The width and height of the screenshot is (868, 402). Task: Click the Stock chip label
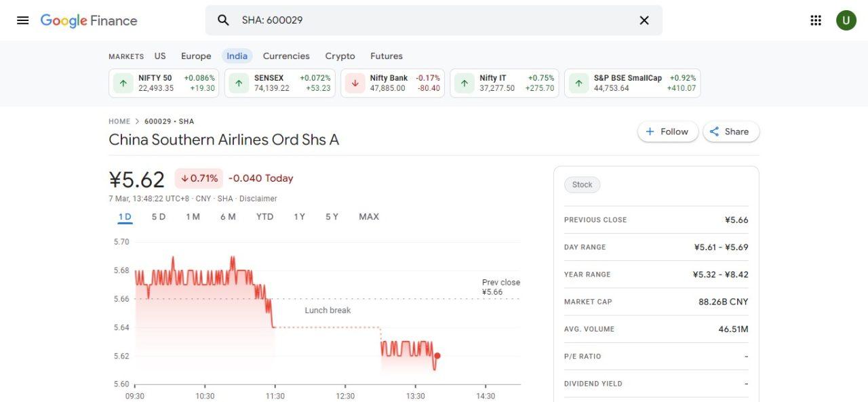tap(582, 185)
